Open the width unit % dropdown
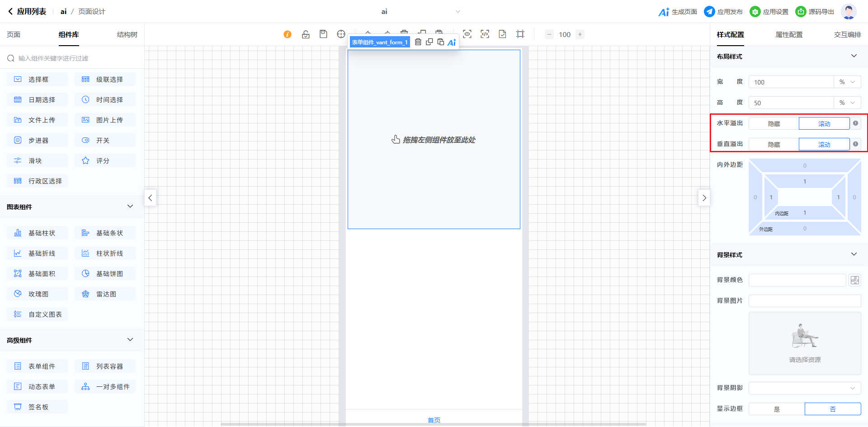 click(847, 82)
